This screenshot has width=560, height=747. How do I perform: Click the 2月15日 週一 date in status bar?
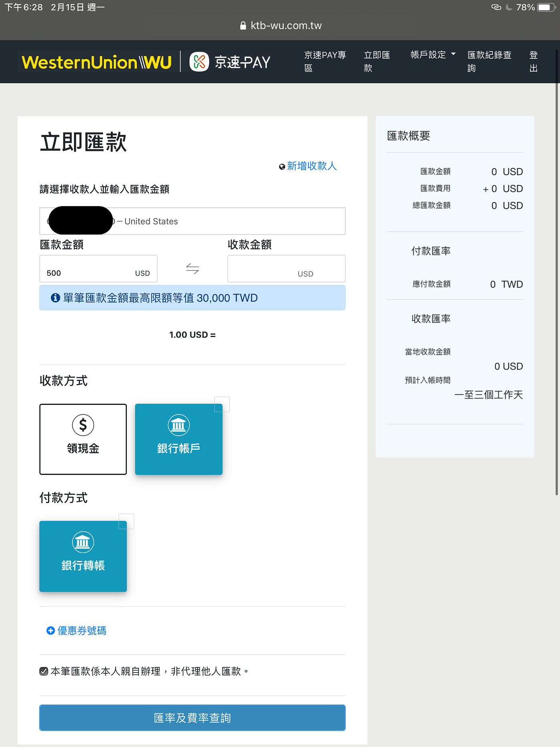click(x=78, y=7)
